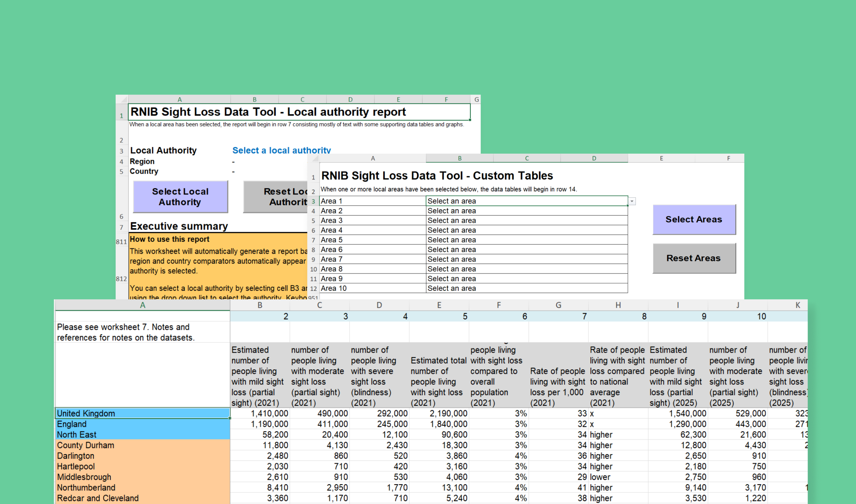Click row 7 header in Local authority report

[x=121, y=227]
